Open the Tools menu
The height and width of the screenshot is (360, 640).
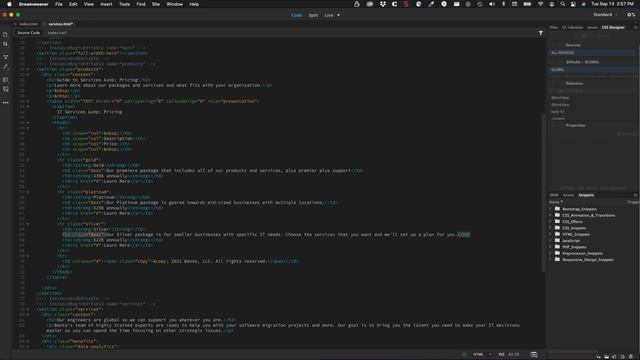click(x=124, y=4)
